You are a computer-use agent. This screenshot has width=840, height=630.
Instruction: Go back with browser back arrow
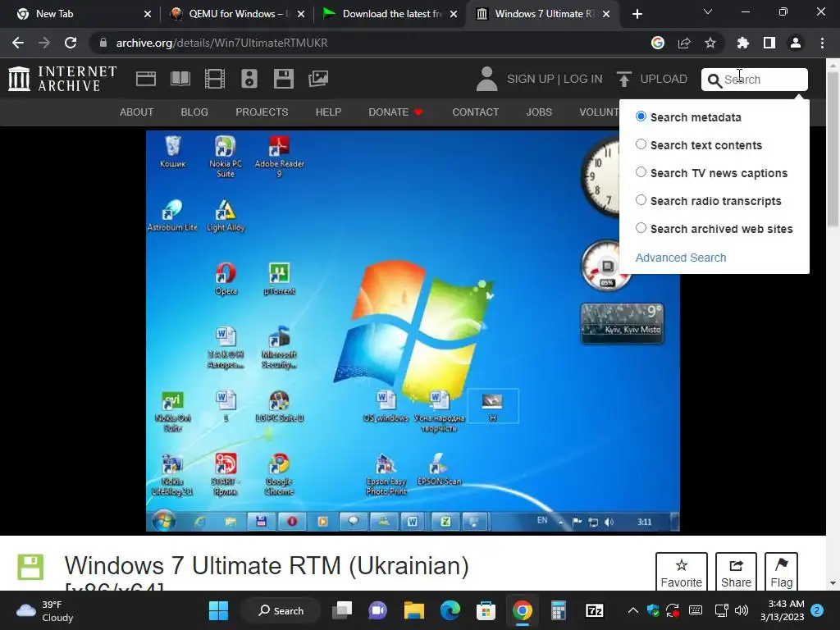point(18,43)
